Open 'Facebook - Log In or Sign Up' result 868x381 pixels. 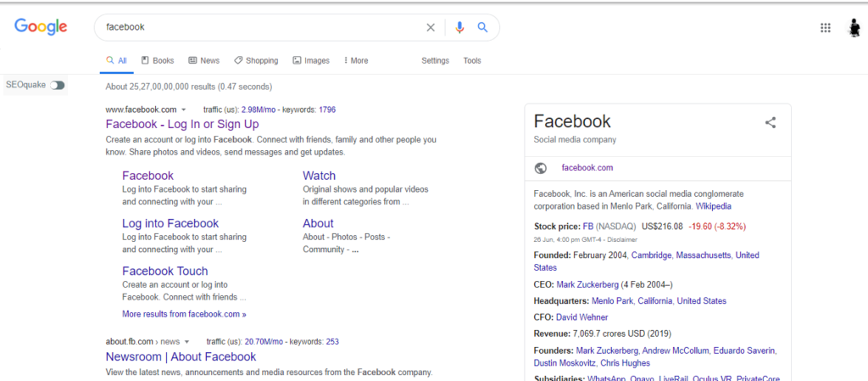pyautogui.click(x=182, y=124)
